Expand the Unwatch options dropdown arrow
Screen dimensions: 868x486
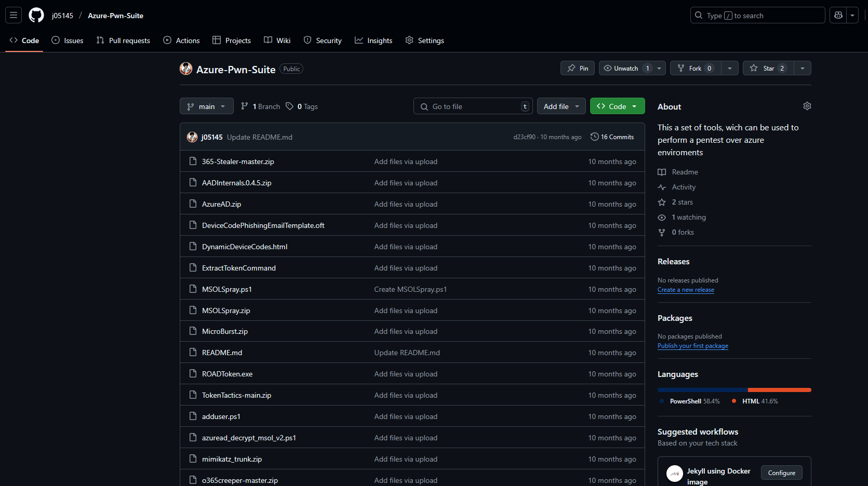(x=660, y=68)
